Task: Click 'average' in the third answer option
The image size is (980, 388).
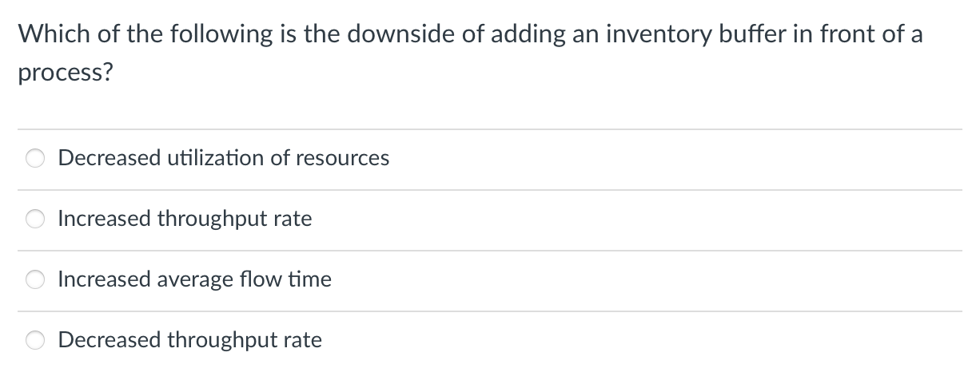Action: pos(193,279)
